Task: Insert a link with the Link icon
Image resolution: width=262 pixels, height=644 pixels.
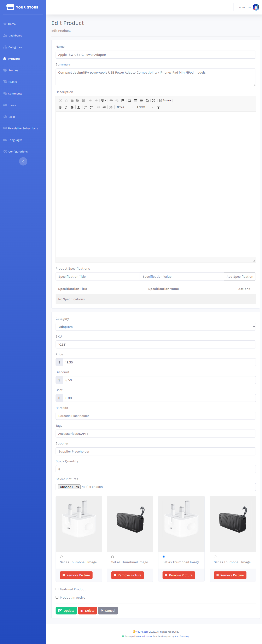Action: 111,100
